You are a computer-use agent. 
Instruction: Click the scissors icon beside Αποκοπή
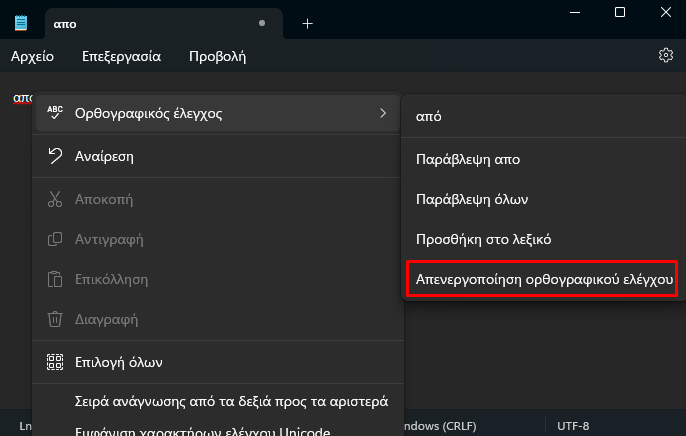click(55, 199)
